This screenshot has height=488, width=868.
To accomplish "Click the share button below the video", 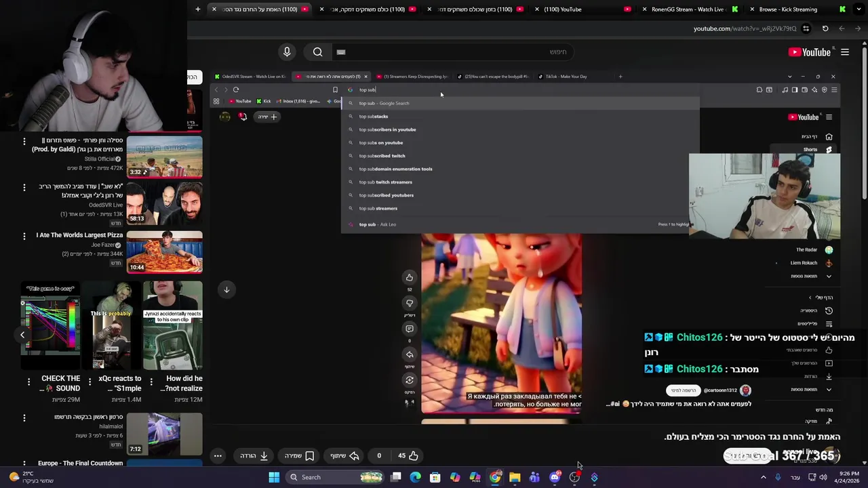I will coord(345,455).
